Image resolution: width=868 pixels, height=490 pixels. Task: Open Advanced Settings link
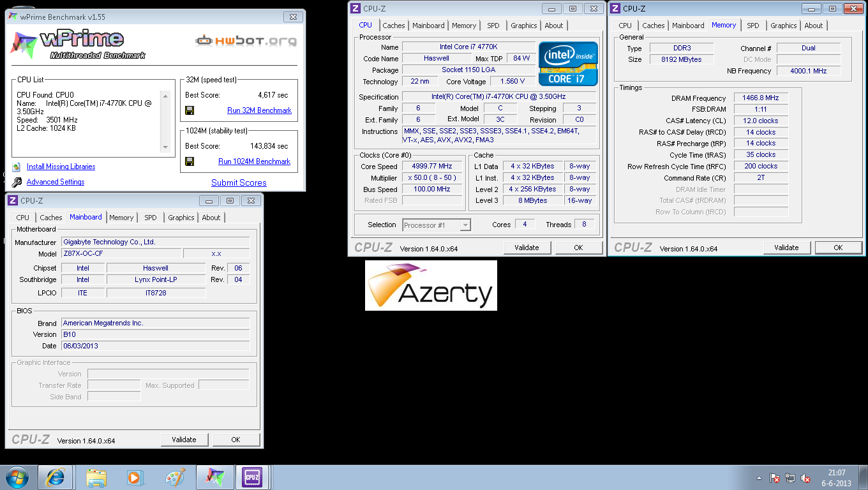coord(56,182)
